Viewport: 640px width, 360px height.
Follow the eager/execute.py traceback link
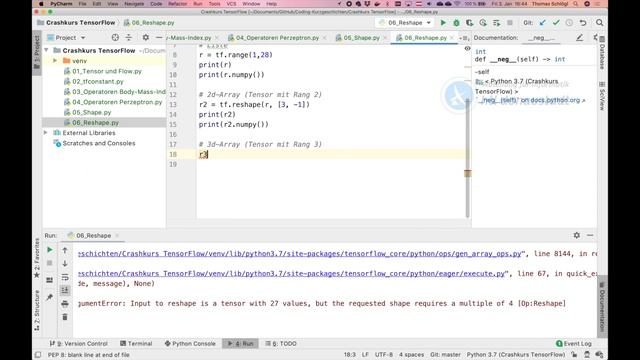pyautogui.click(x=292, y=273)
